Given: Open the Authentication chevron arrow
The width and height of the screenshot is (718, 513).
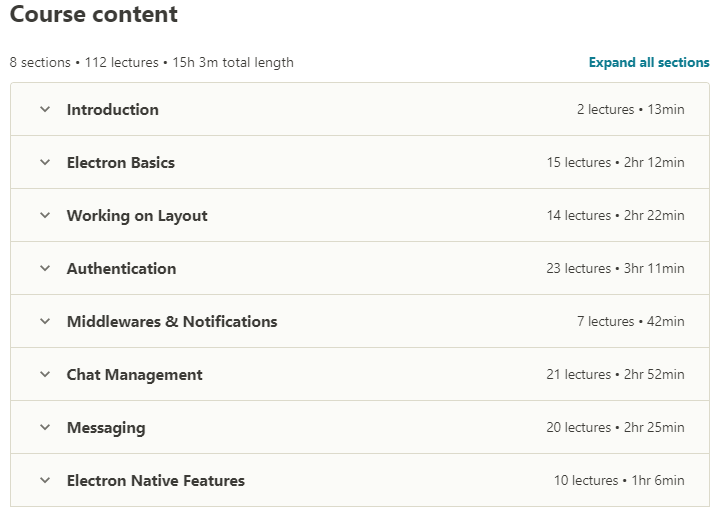Looking at the screenshot, I should 45,268.
